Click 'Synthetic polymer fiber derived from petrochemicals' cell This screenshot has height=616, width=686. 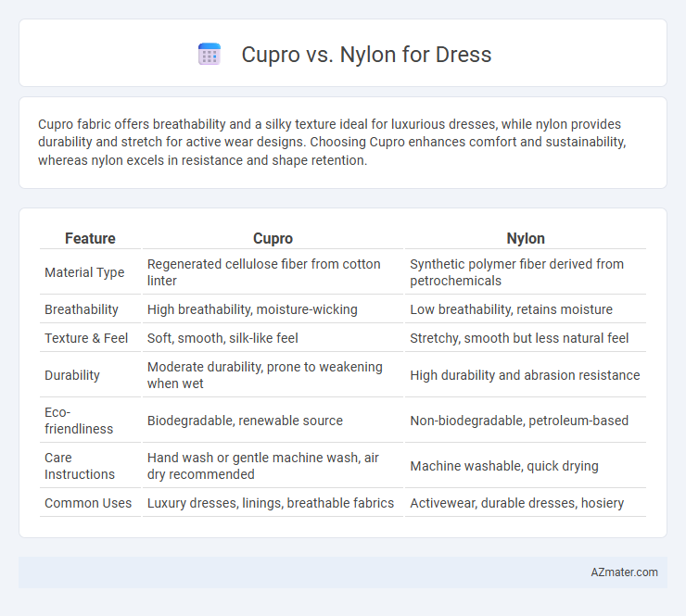pyautogui.click(x=526, y=272)
